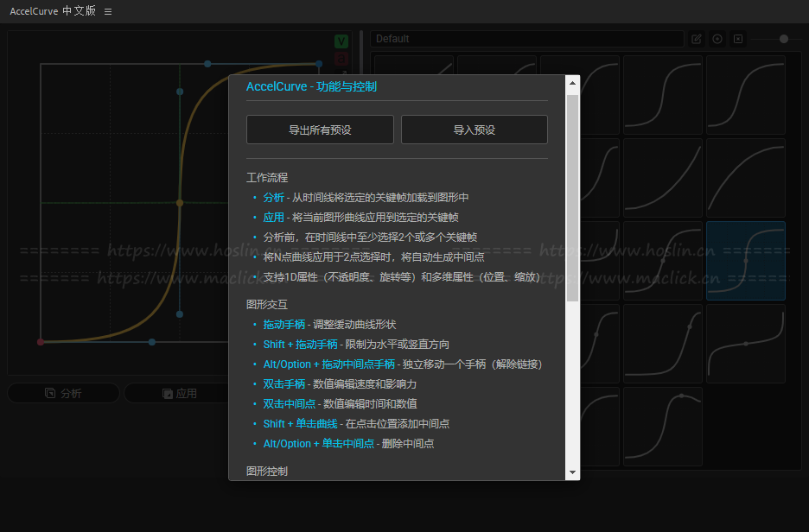Screen dimensions: 809x532
Task: Click the delete preset X-box icon
Action: click(738, 39)
